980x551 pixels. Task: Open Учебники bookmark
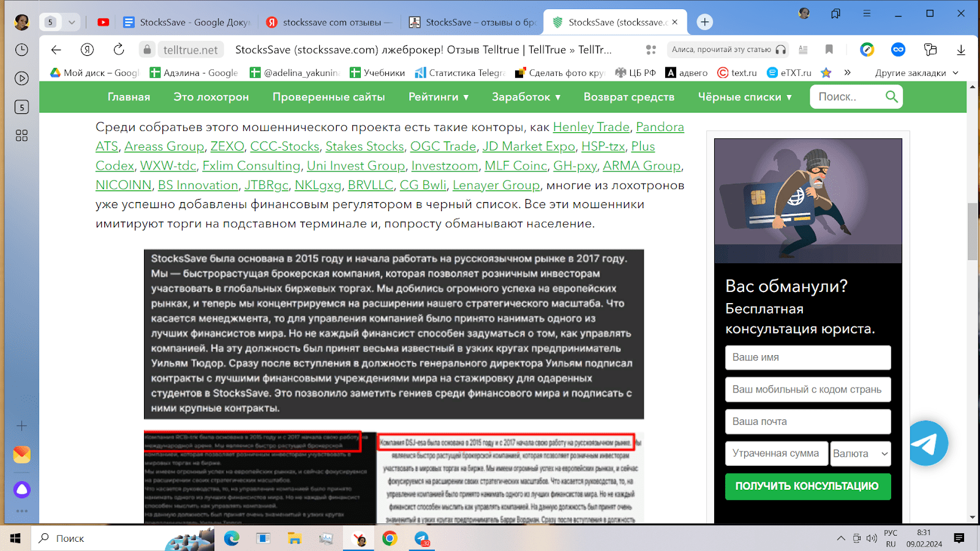377,72
